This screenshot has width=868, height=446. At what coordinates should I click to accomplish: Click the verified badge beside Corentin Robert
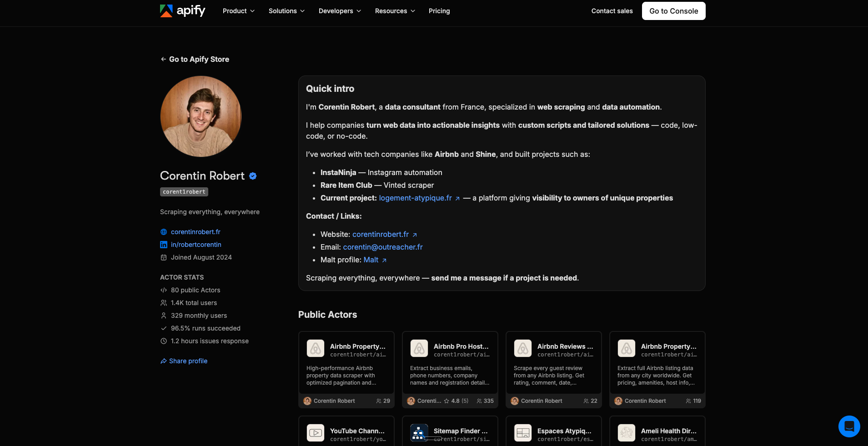point(253,176)
